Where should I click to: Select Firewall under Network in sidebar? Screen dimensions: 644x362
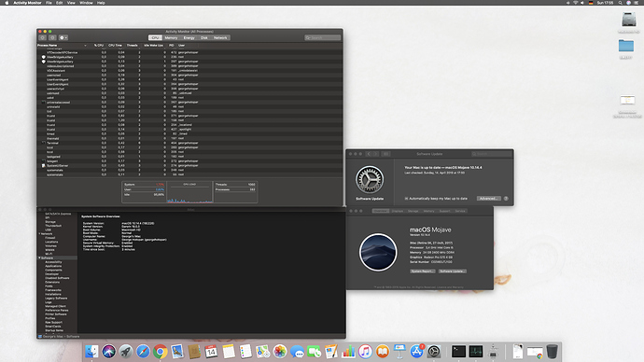coord(49,238)
